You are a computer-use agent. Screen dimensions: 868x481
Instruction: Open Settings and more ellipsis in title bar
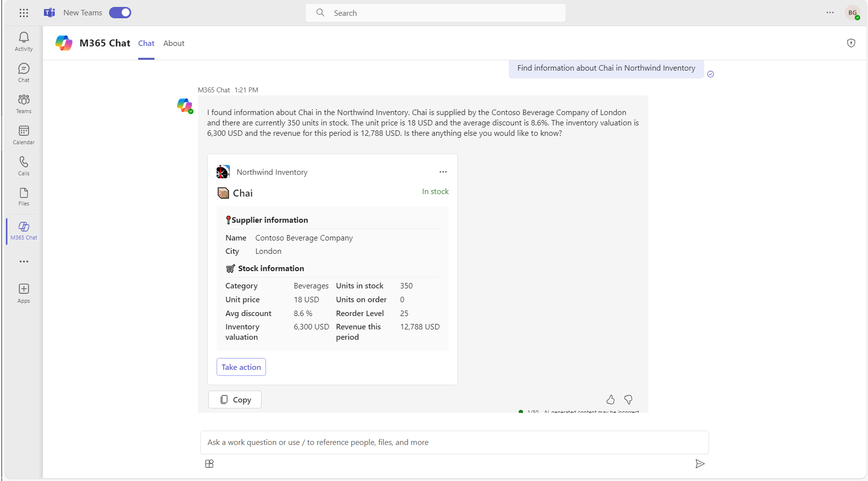[830, 13]
